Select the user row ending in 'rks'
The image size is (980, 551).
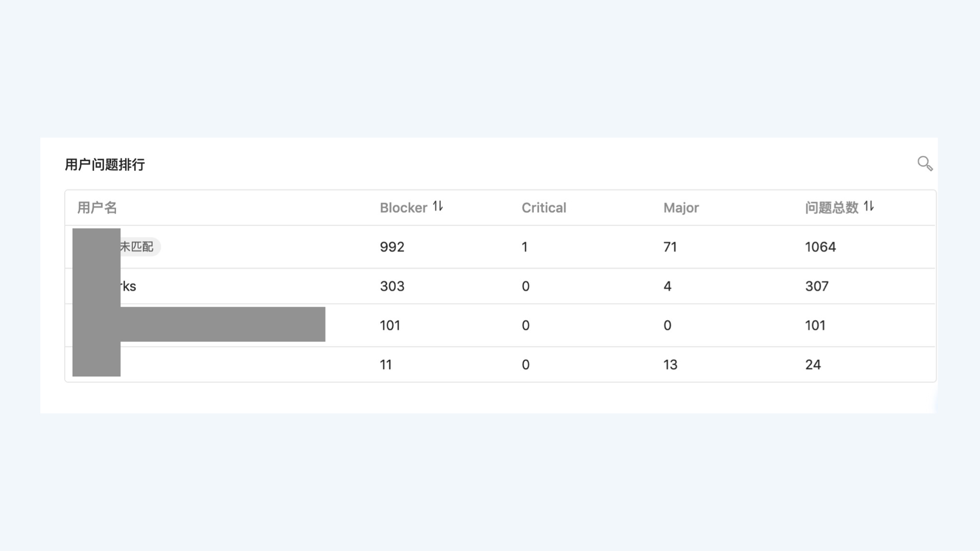pos(500,286)
